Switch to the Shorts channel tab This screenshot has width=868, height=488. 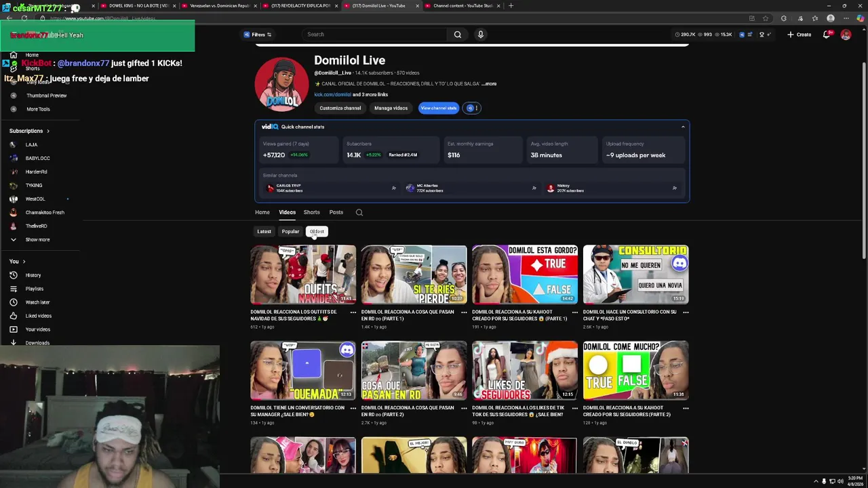[x=311, y=212]
